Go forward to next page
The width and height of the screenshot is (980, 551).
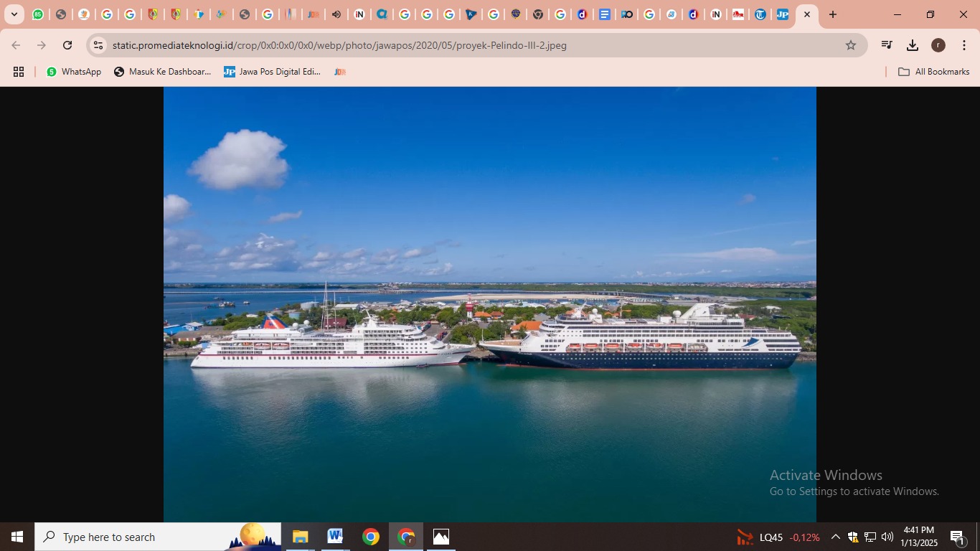click(42, 45)
